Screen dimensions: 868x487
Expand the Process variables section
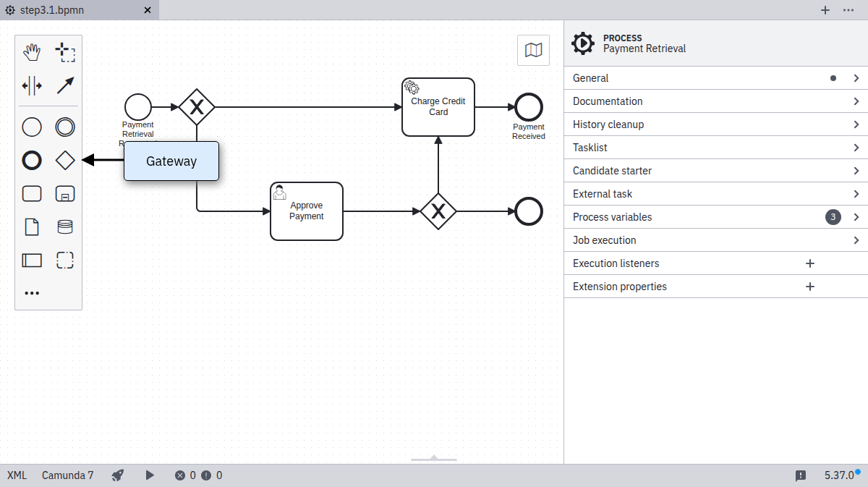click(715, 217)
